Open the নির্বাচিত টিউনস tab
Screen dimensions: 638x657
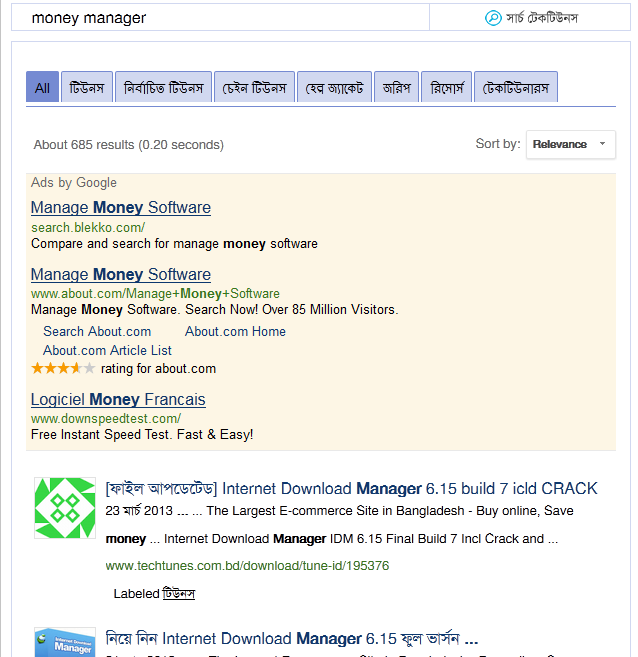(163, 87)
